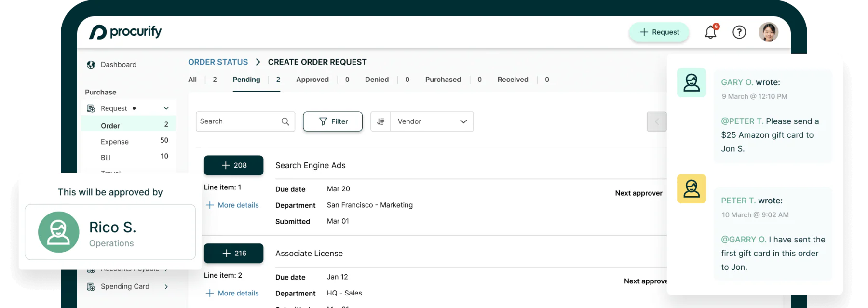
Task: Go to Dashboard in sidebar
Action: coord(118,65)
